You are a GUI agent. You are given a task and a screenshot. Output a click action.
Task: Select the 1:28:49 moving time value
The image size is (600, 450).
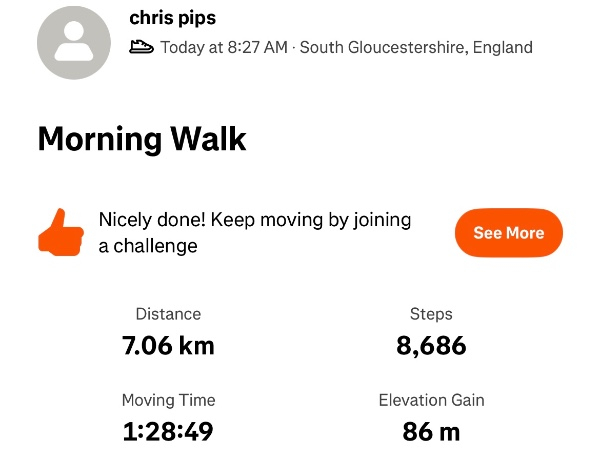coord(168,432)
